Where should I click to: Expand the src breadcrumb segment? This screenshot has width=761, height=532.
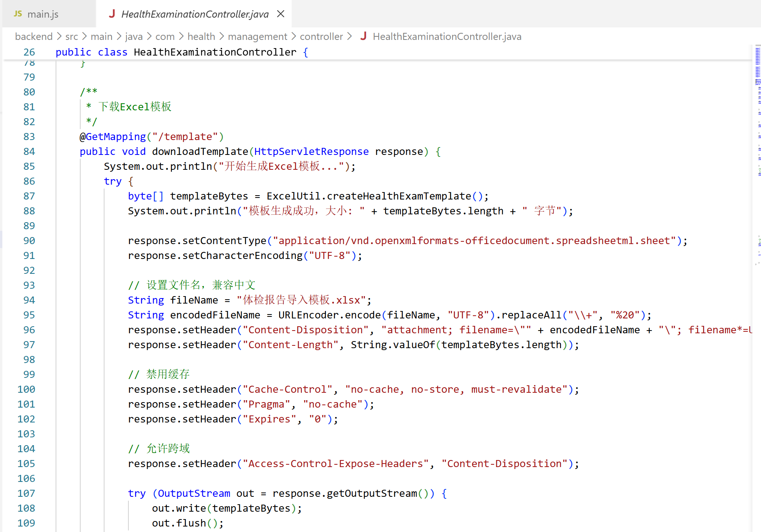pos(71,37)
